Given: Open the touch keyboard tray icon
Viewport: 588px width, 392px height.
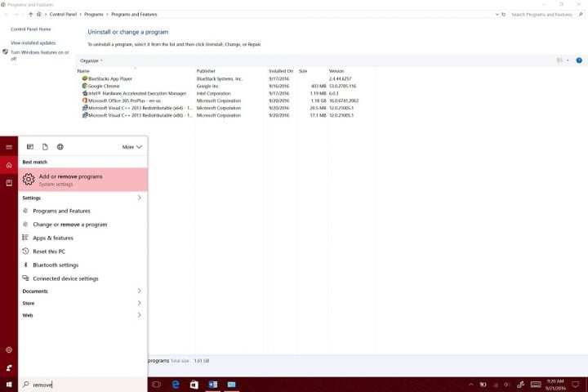Looking at the screenshot, I should pyautogui.click(x=536, y=385).
